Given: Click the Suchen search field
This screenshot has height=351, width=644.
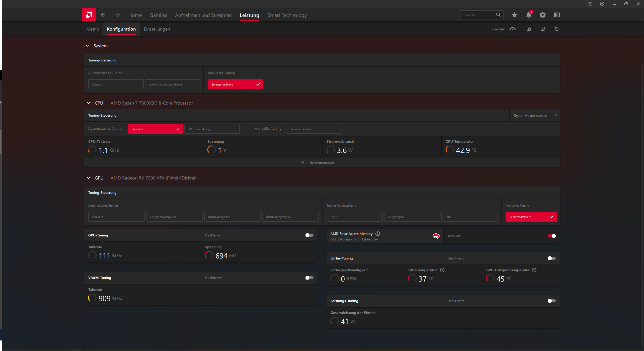Looking at the screenshot, I should 479,15.
